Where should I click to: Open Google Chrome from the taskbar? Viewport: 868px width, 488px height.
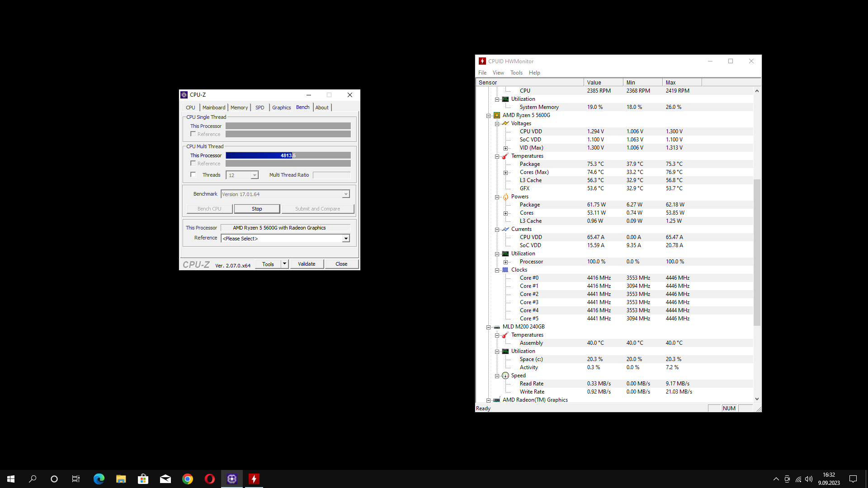[x=187, y=479]
